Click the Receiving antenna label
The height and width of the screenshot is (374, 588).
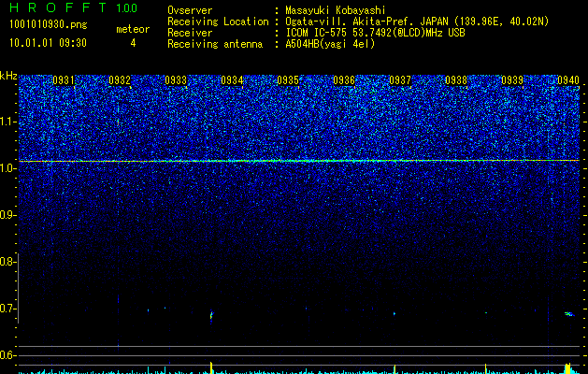(x=215, y=44)
